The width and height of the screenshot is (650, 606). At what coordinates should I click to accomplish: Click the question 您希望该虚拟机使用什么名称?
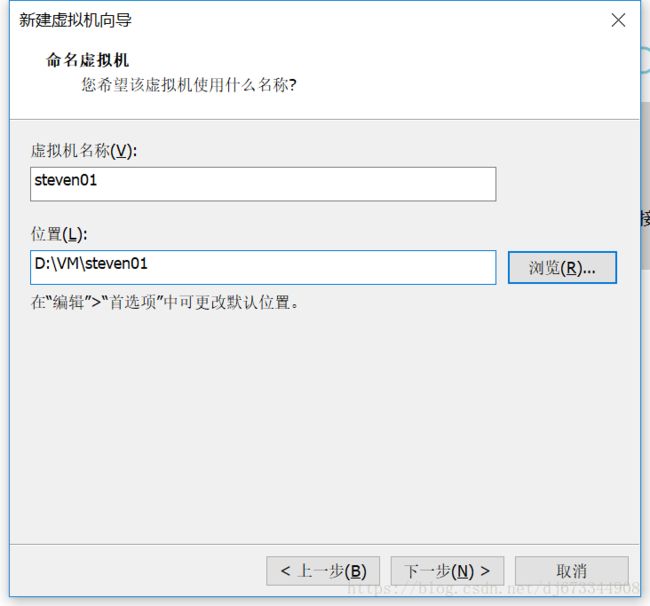tap(189, 85)
